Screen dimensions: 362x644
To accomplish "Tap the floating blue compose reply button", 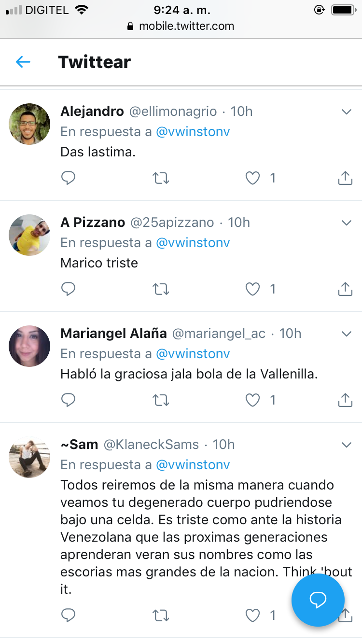I will 318,600.
